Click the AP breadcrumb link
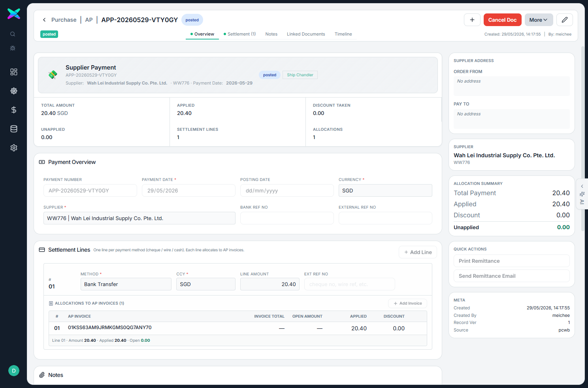Viewport: 588px width, 388px height. pos(89,20)
